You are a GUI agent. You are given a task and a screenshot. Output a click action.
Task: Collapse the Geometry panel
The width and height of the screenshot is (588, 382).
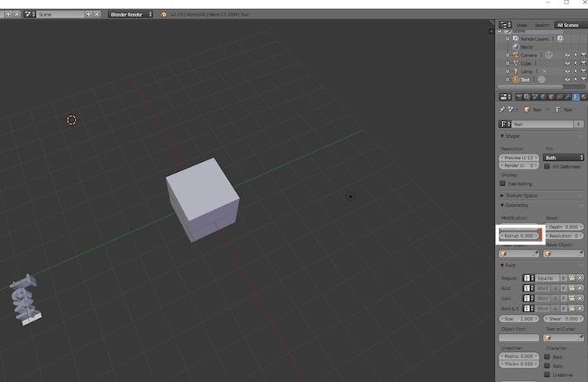point(502,205)
